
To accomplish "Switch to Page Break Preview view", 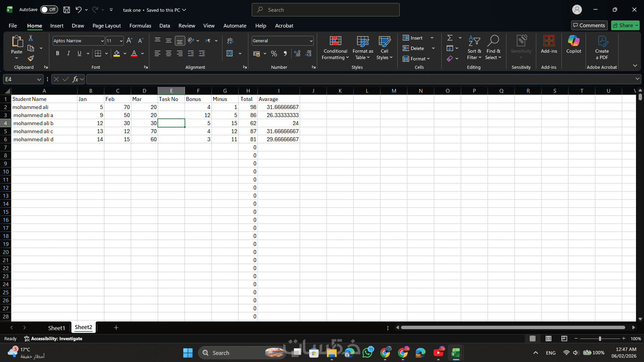I will click(x=564, y=339).
